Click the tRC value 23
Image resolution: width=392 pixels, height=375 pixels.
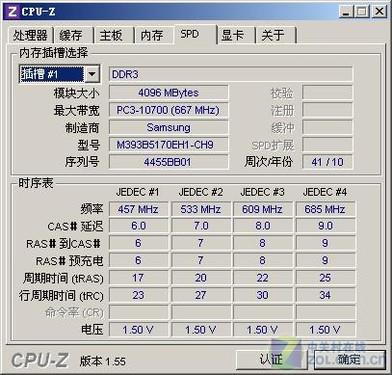(x=138, y=295)
